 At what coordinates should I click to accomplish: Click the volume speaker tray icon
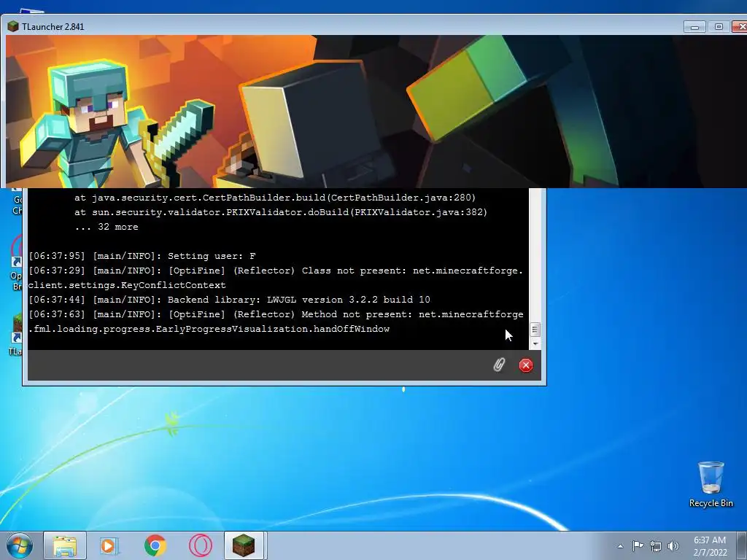point(673,546)
